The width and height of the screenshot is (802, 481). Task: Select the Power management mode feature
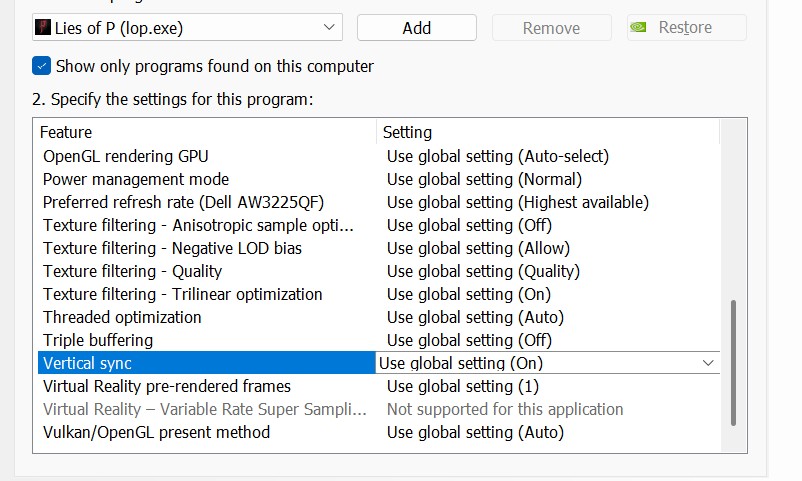[136, 179]
